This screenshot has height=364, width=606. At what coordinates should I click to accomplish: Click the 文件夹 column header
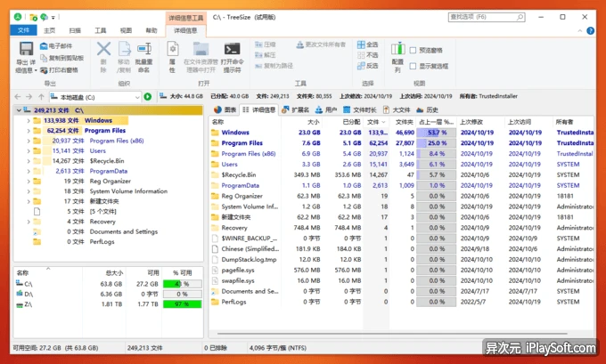pos(403,122)
